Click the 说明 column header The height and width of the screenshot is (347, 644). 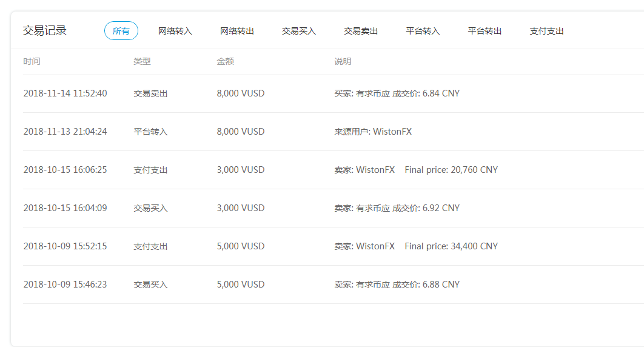tap(343, 62)
